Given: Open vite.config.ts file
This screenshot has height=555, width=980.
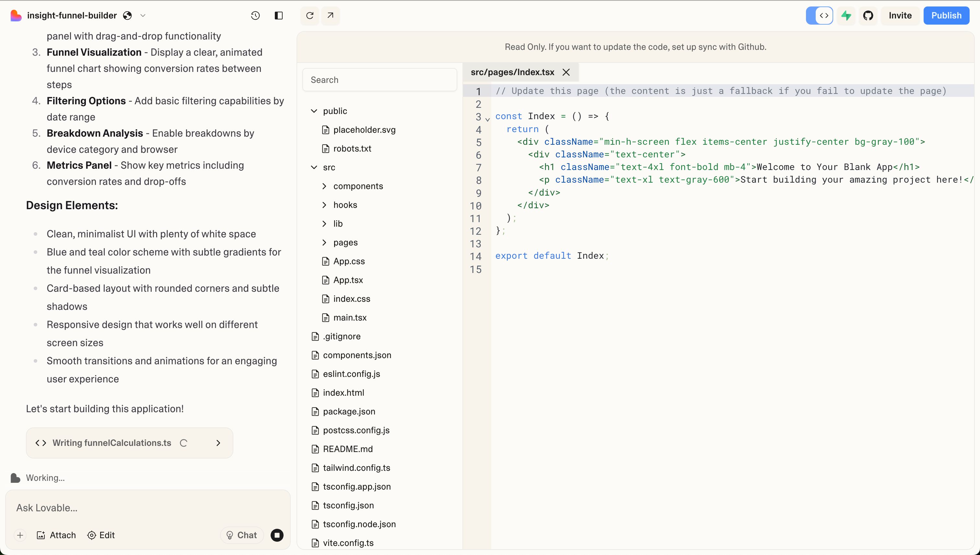Looking at the screenshot, I should click(x=343, y=543).
